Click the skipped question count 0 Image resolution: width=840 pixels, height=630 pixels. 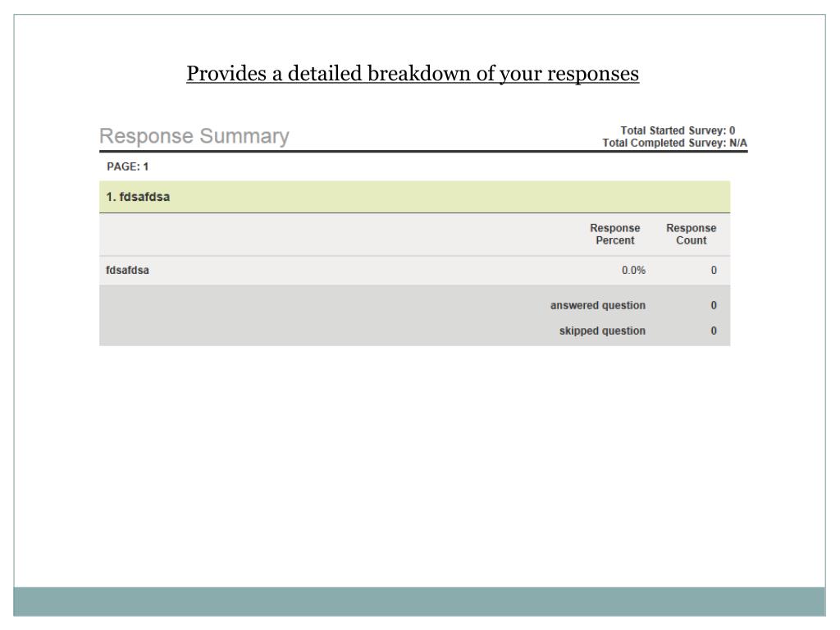(714, 331)
